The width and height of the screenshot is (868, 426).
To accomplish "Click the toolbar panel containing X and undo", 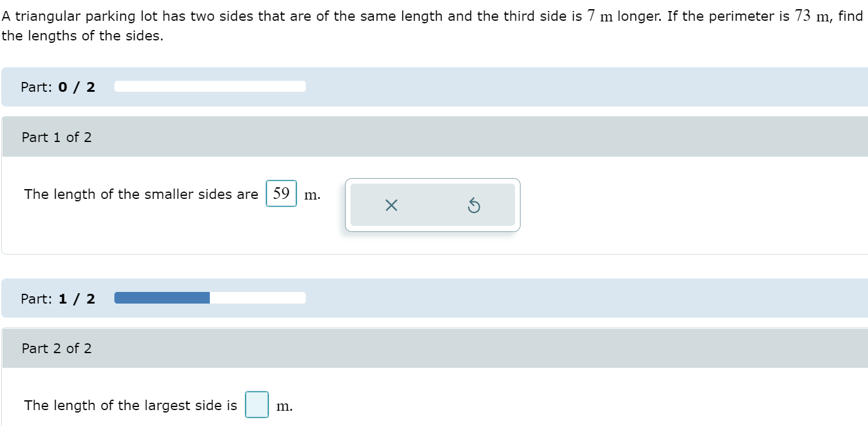I will [432, 205].
